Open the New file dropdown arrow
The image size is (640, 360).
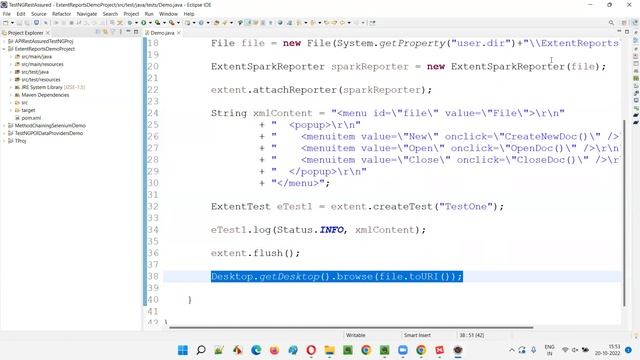click(12, 23)
